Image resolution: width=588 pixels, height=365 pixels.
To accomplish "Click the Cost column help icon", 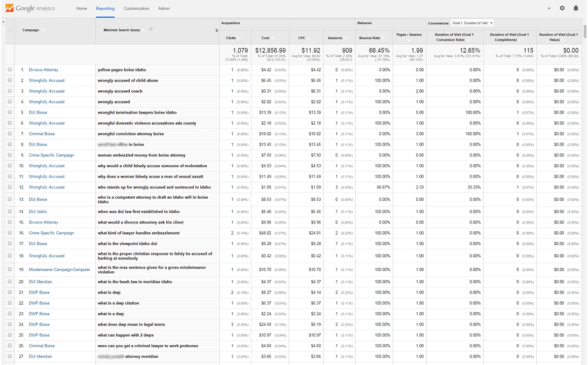I will (273, 38).
